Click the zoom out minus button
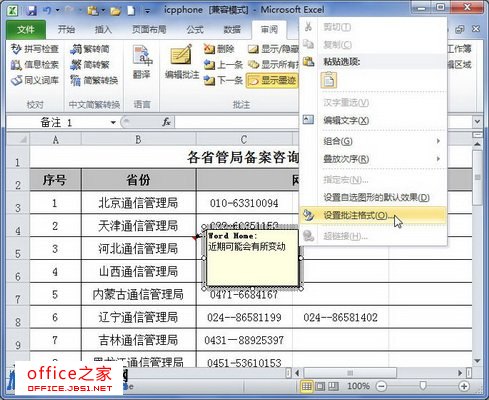This screenshot has width=489, height=400. 381,387
